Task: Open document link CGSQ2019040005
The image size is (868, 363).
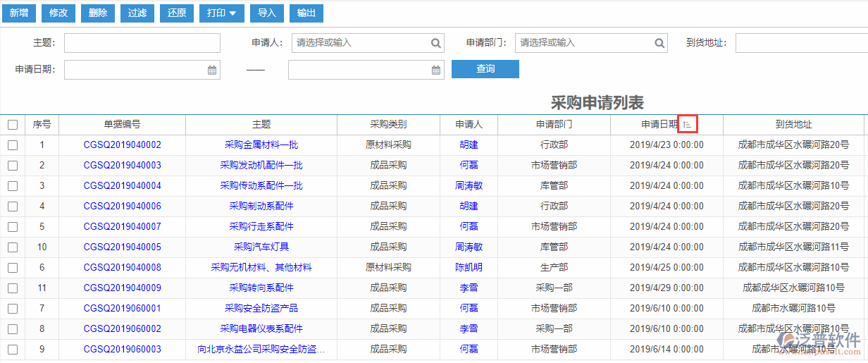Action: pos(123,247)
